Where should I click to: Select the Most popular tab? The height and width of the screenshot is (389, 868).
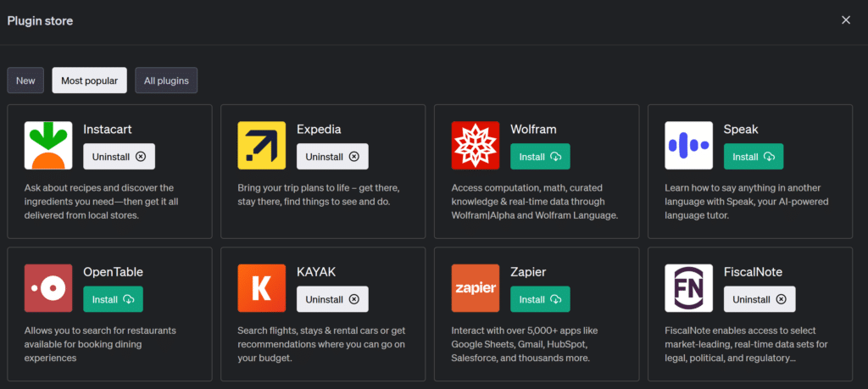click(x=89, y=81)
